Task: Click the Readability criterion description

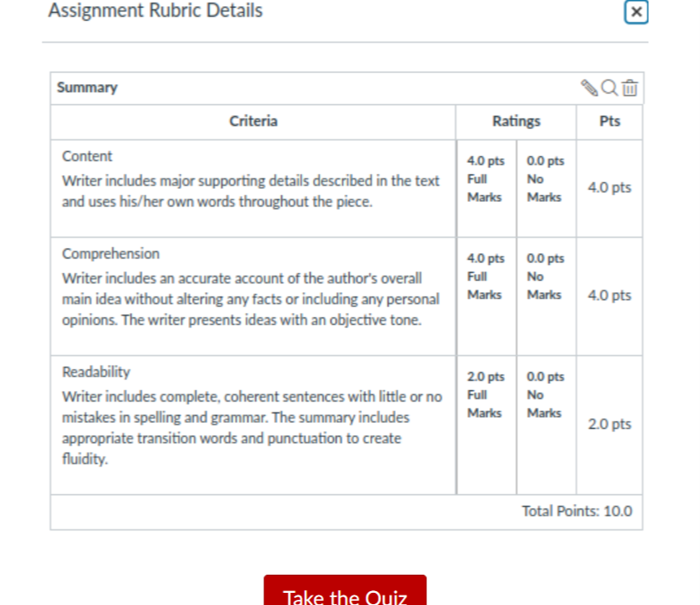Action: coord(252,427)
